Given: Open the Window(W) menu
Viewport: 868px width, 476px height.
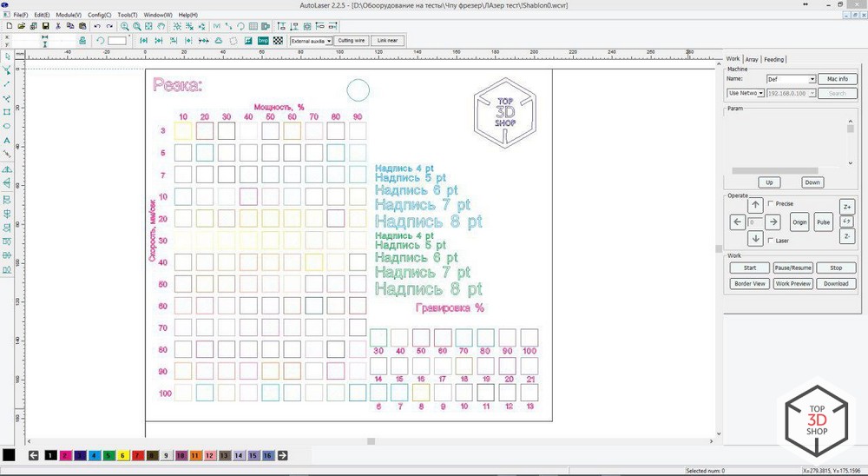Looking at the screenshot, I should pos(158,15).
